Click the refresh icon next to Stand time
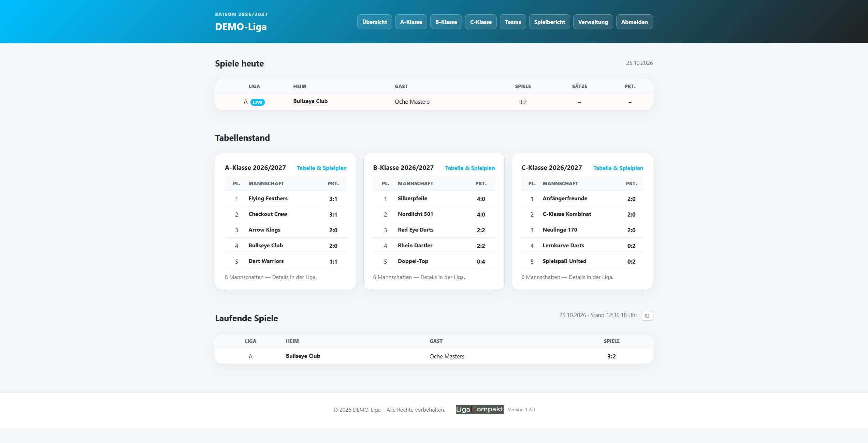868x443 pixels. tap(647, 316)
